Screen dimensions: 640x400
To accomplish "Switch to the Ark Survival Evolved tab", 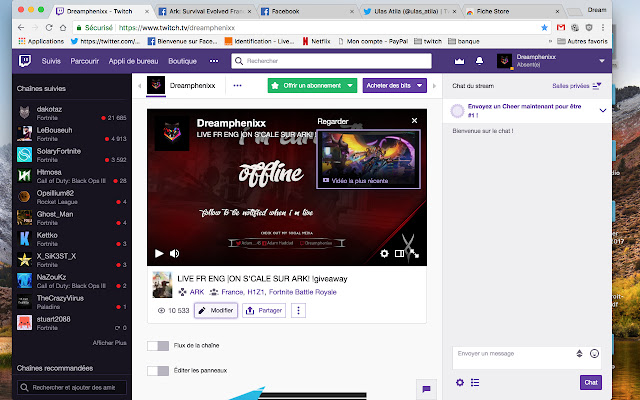I will (205, 11).
